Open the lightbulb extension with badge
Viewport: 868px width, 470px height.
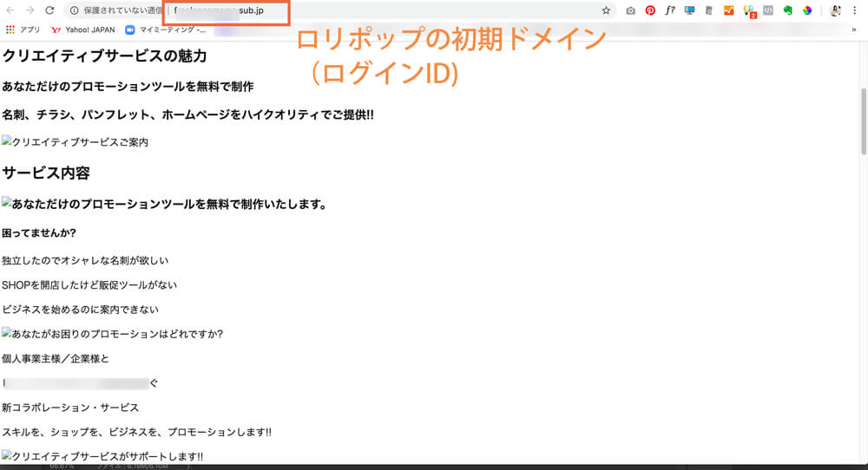tap(749, 11)
